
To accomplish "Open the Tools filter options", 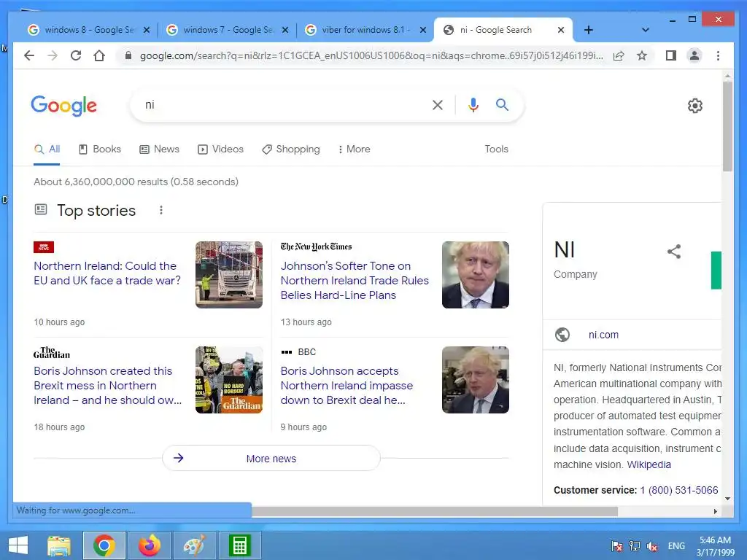I will coord(496,149).
